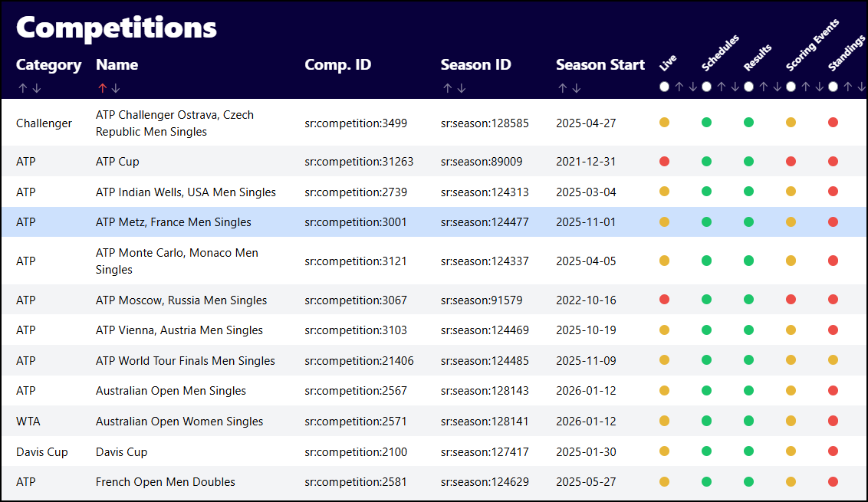Click competition ID sr:competition:21406

tap(359, 360)
